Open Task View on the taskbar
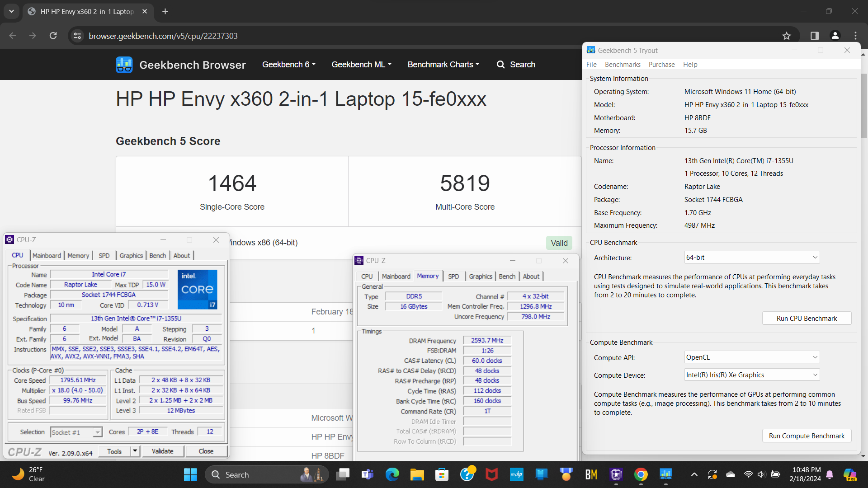The image size is (868, 488). coord(343,474)
